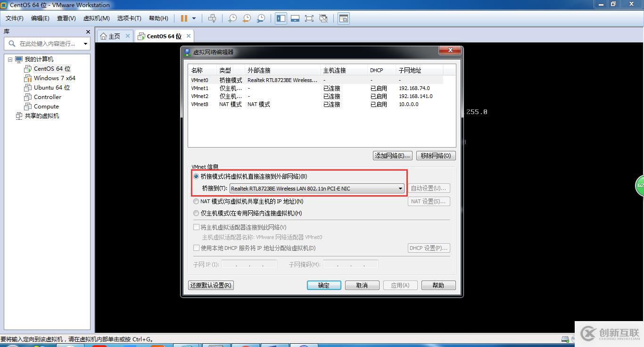Click the 192.168.74.0 subnet address cell
Screen dimensions: 644x347
[x=414, y=88]
